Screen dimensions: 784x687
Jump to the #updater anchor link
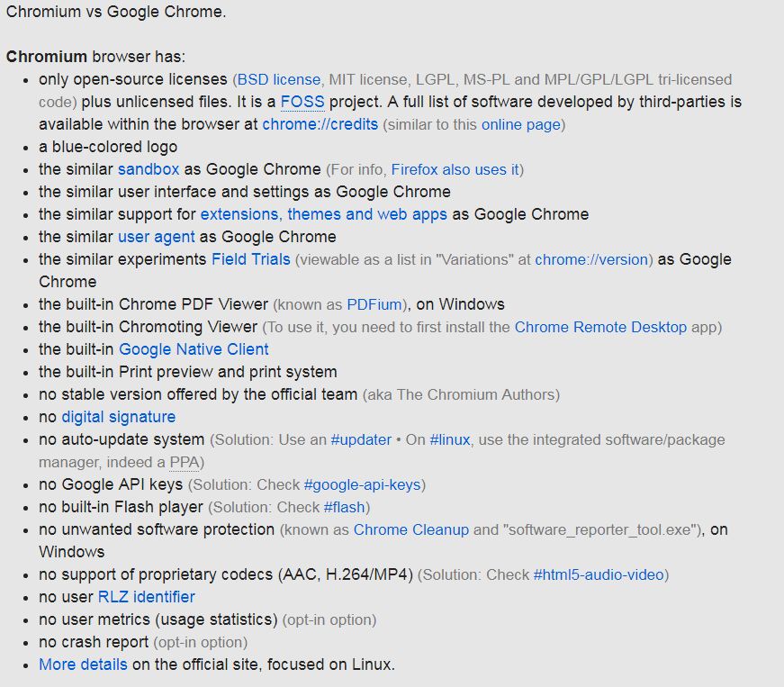pyautogui.click(x=361, y=439)
